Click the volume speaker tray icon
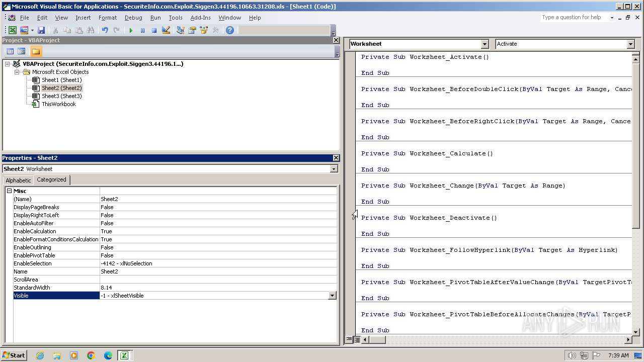Image resolution: width=644 pixels, height=362 pixels. [572, 355]
